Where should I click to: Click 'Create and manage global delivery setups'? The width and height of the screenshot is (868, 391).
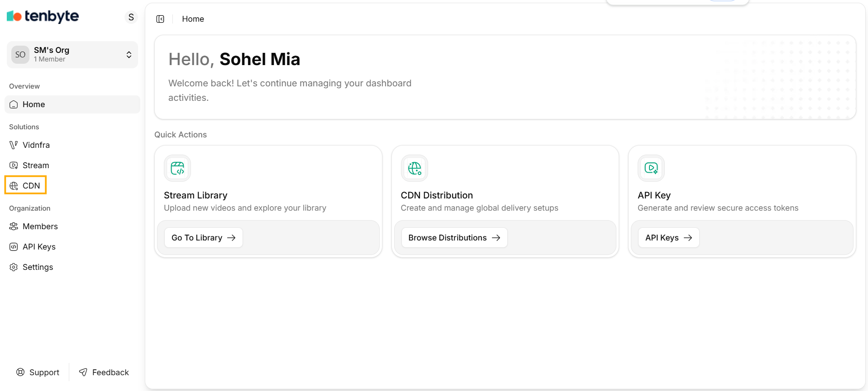pos(479,208)
